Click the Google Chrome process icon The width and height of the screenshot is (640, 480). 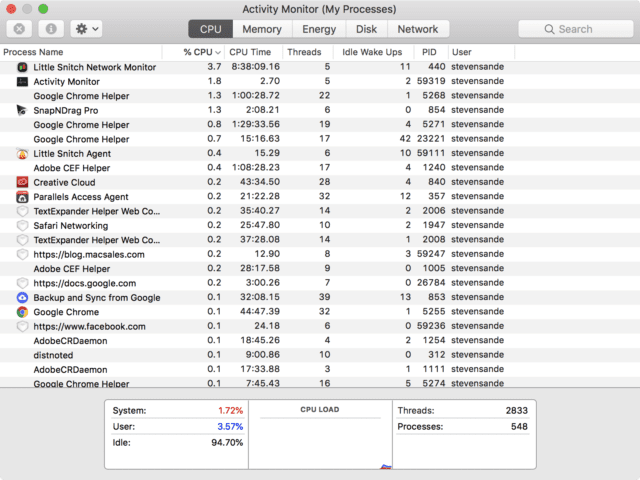[22, 312]
